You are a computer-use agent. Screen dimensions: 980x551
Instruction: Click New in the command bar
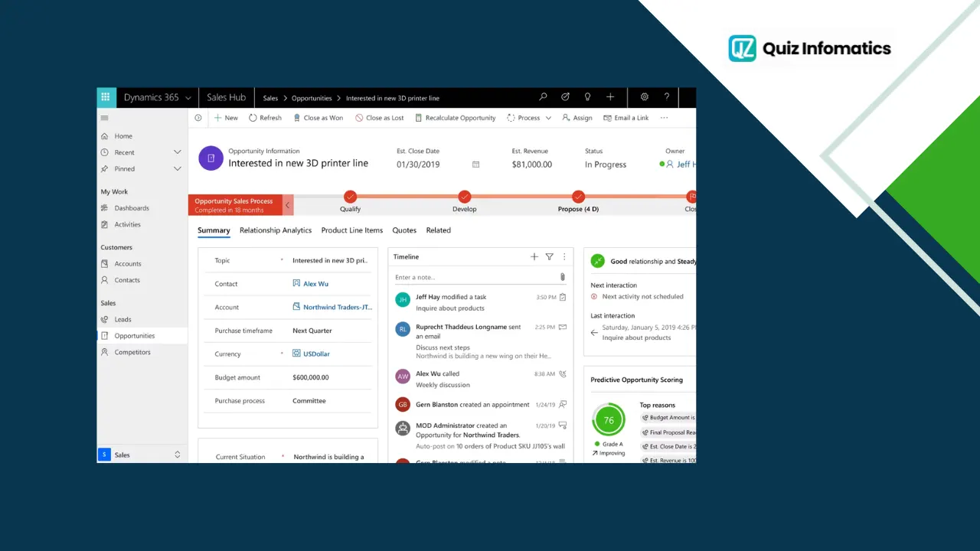click(x=226, y=118)
